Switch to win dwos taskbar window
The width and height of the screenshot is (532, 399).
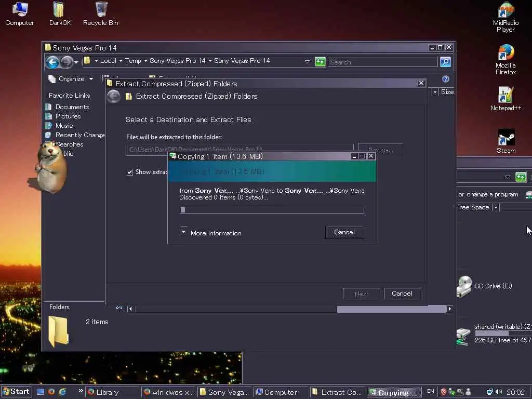click(169, 392)
